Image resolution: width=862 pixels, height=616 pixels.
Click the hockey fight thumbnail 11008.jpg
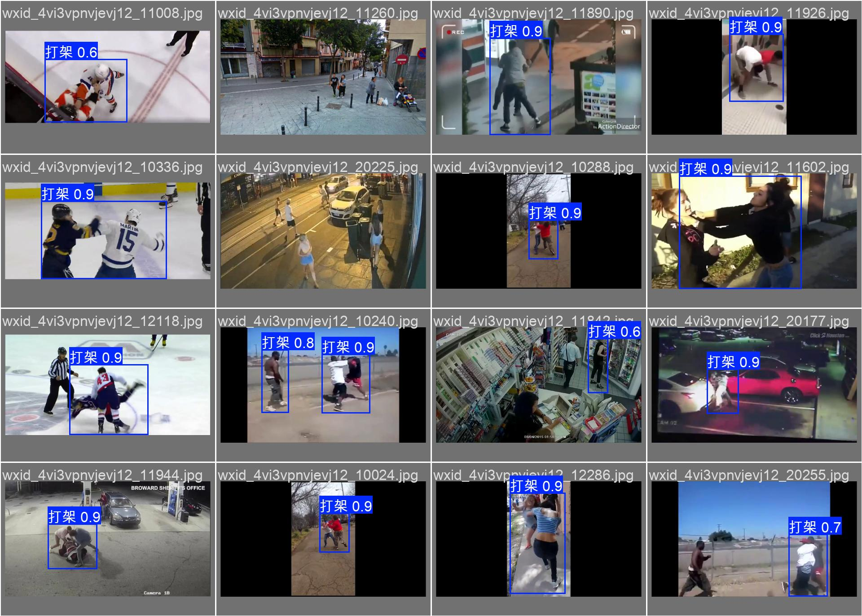point(107,77)
